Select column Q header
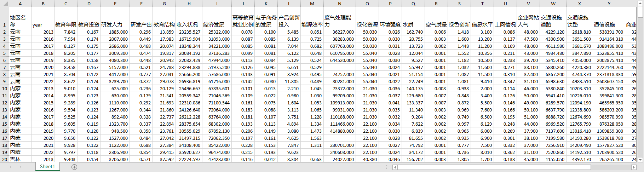The image size is (644, 172). [x=413, y=4]
